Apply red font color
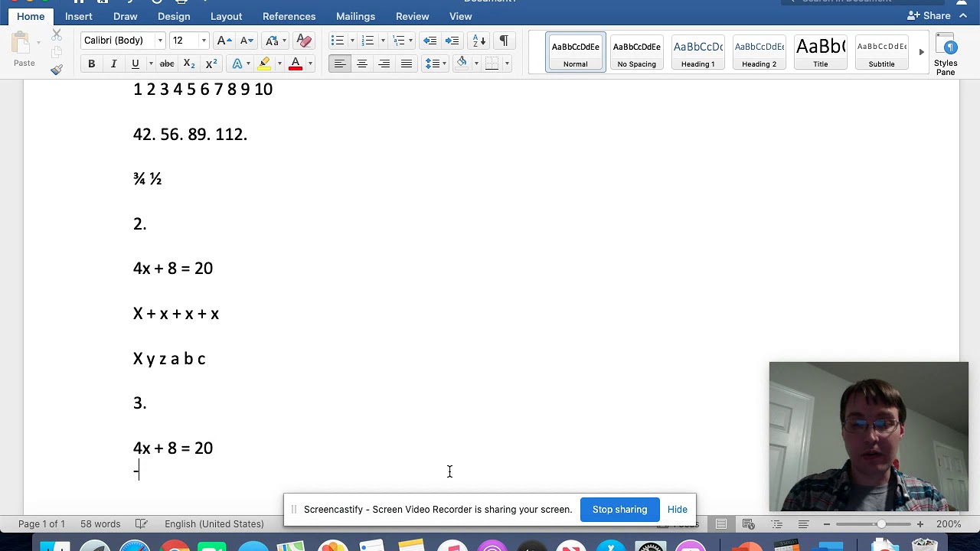The height and width of the screenshot is (551, 980). tap(296, 64)
